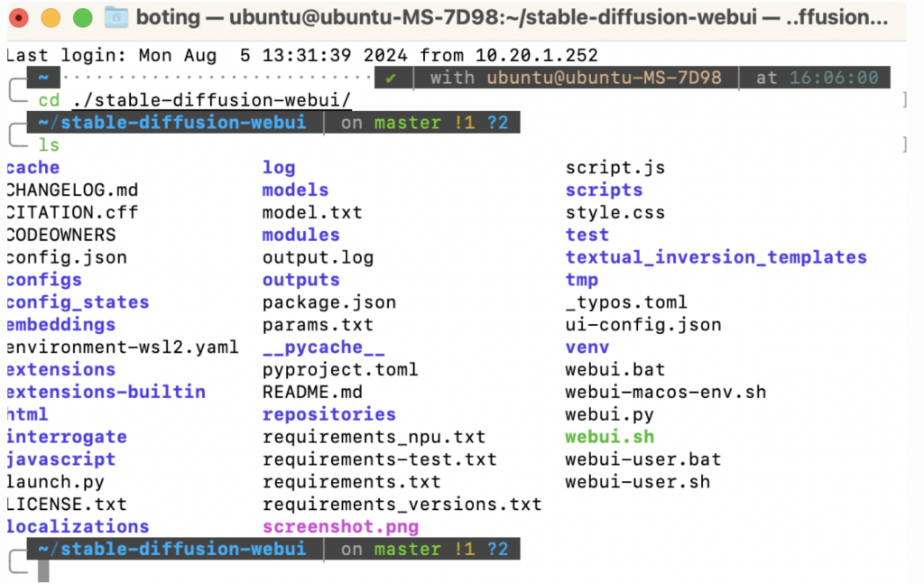Select the CITATION.cff file name
The height and width of the screenshot is (584, 924).
point(72,213)
